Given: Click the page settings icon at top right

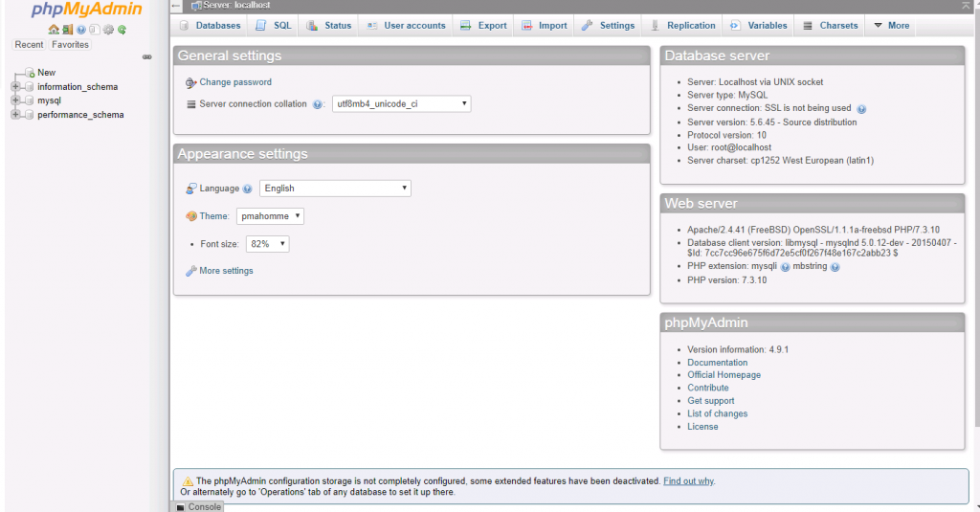Looking at the screenshot, I should [x=966, y=6].
